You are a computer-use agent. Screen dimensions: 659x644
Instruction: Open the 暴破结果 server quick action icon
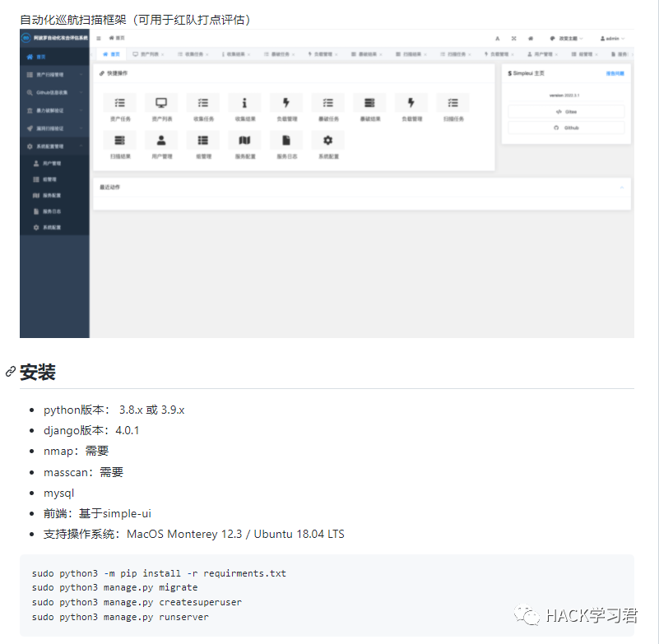[369, 103]
